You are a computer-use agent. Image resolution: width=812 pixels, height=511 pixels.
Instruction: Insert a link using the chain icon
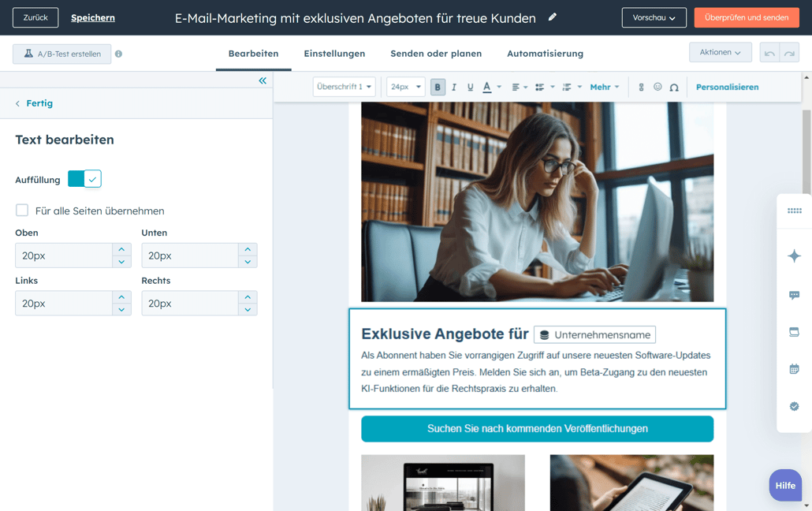pyautogui.click(x=641, y=87)
